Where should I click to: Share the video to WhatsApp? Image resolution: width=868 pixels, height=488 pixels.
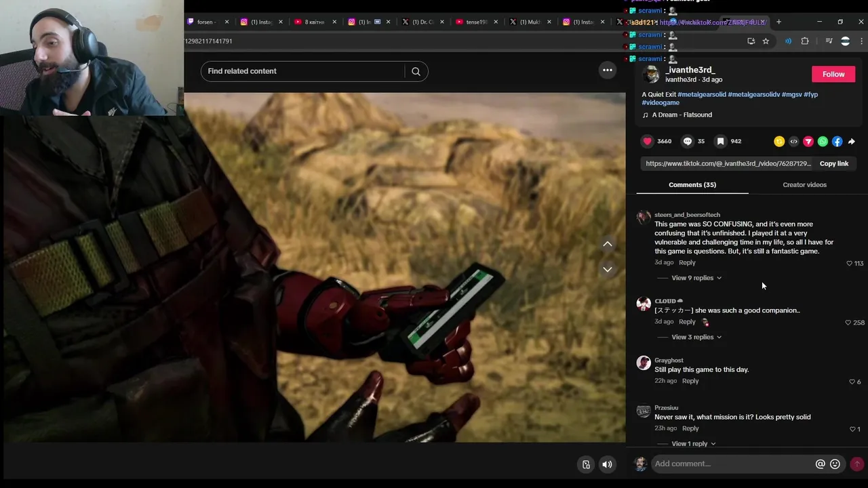pyautogui.click(x=823, y=142)
